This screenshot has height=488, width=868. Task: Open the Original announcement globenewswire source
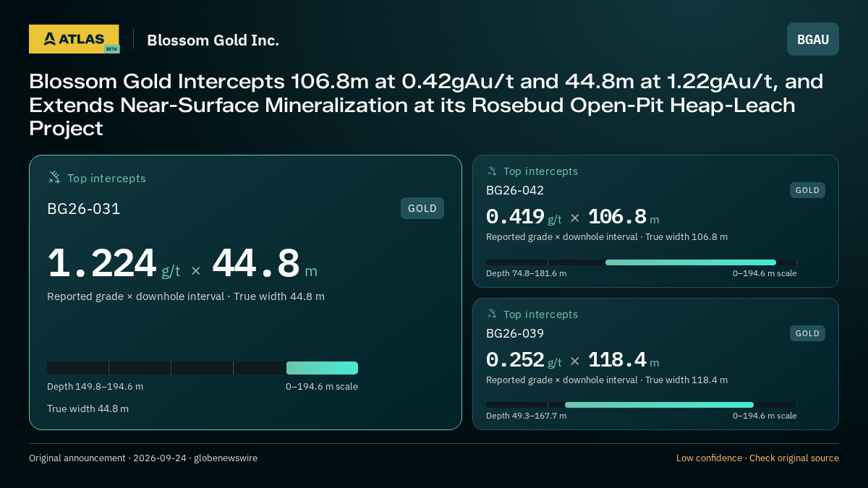coord(143,458)
